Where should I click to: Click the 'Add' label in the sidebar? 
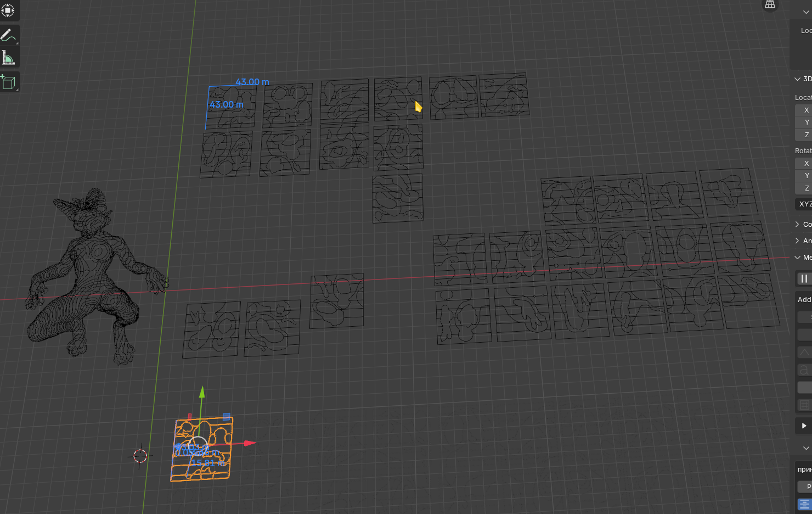804,299
